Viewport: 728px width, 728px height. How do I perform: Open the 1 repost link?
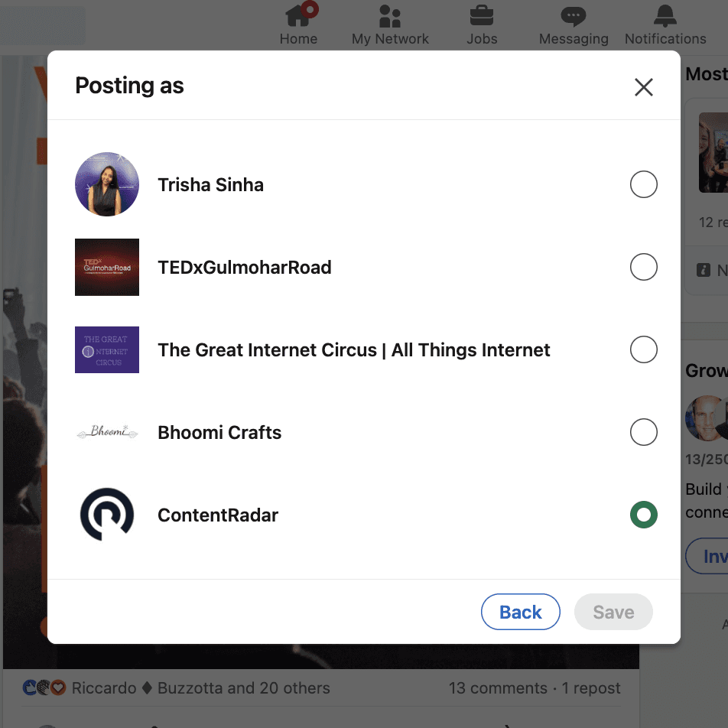[x=591, y=687]
